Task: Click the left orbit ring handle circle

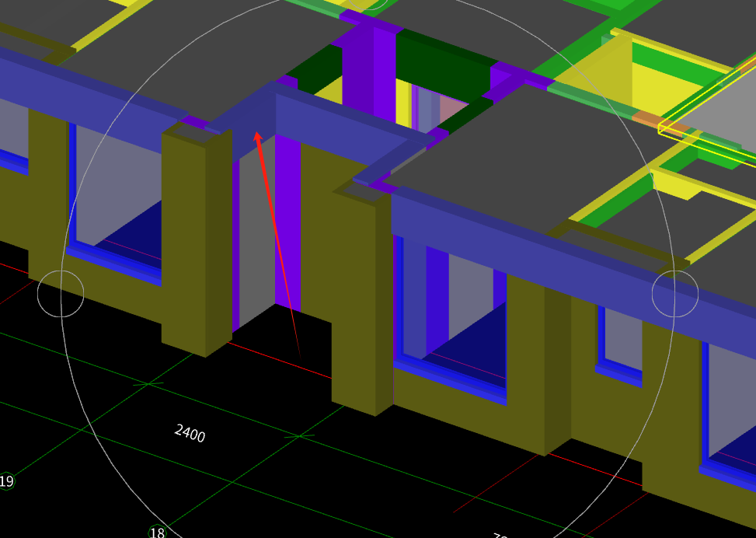Action: [61, 294]
